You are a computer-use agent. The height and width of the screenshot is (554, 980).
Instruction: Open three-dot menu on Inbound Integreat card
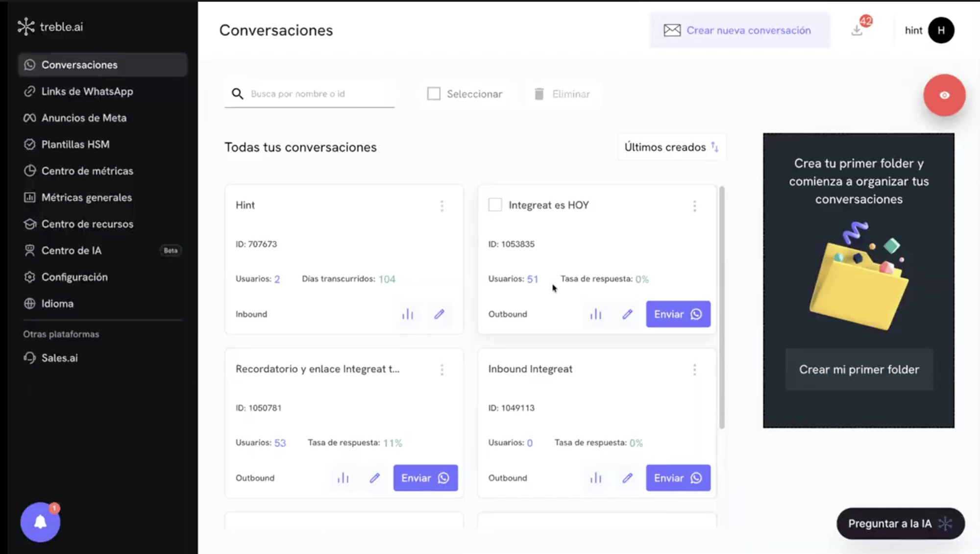(694, 370)
